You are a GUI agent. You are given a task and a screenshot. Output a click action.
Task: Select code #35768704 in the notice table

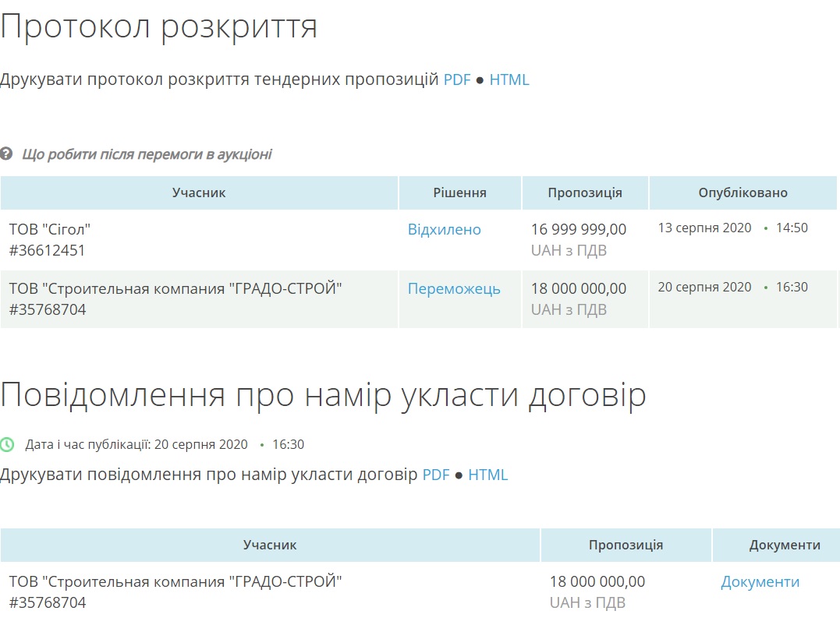pyautogui.click(x=47, y=603)
